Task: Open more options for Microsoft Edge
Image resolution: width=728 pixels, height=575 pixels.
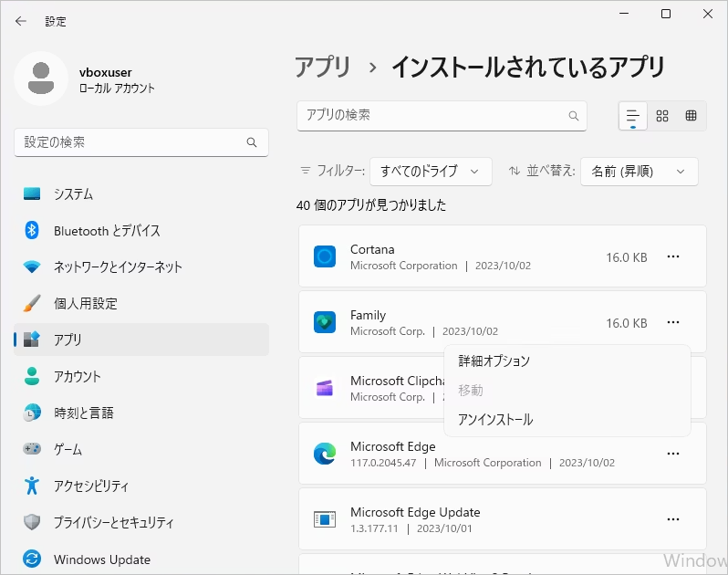Action: pyautogui.click(x=673, y=454)
